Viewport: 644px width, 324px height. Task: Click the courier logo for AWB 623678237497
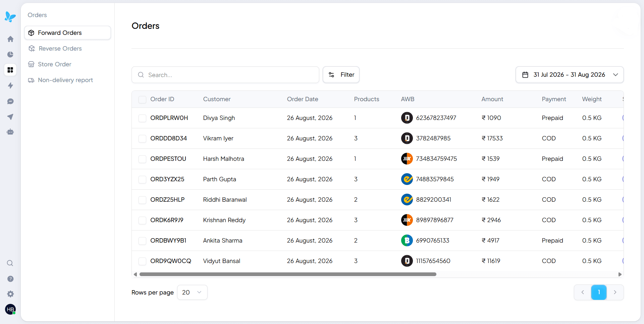coord(407,118)
